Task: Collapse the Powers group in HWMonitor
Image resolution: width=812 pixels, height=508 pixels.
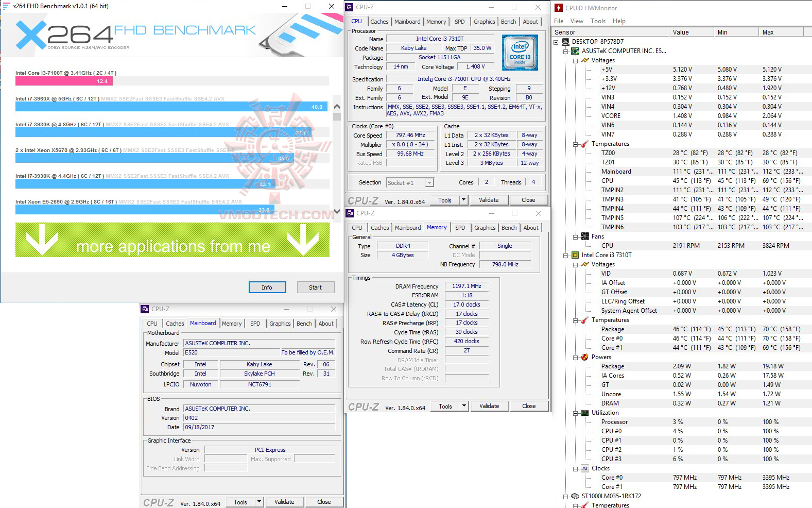Action: (576, 358)
